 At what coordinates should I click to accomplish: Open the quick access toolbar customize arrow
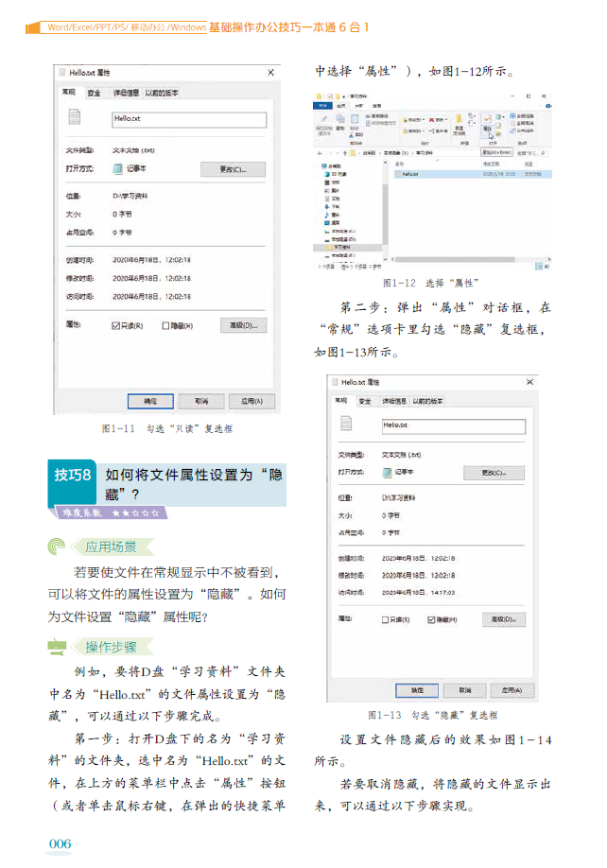point(343,96)
